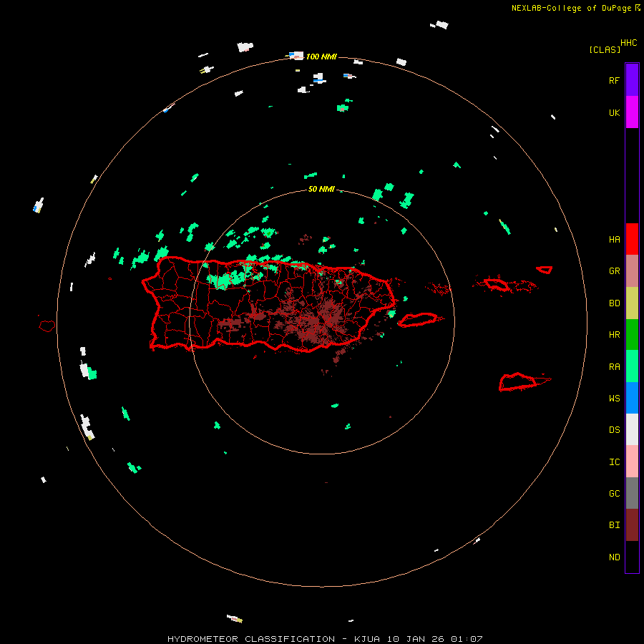The width and height of the screenshot is (644, 644).
Task: Click the UK magenta legend swatch
Action: click(632, 112)
